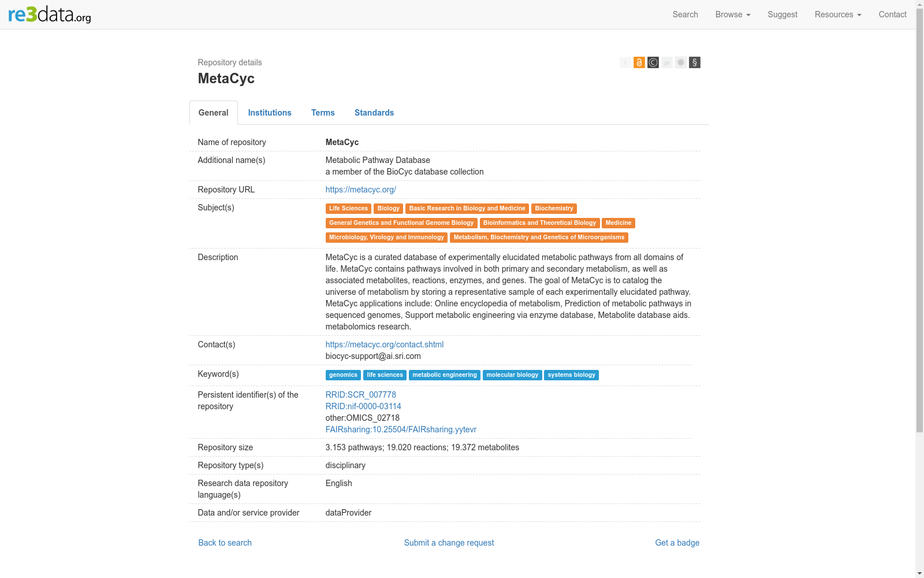Open the Suggest page
This screenshot has width=924, height=578.
(783, 14)
